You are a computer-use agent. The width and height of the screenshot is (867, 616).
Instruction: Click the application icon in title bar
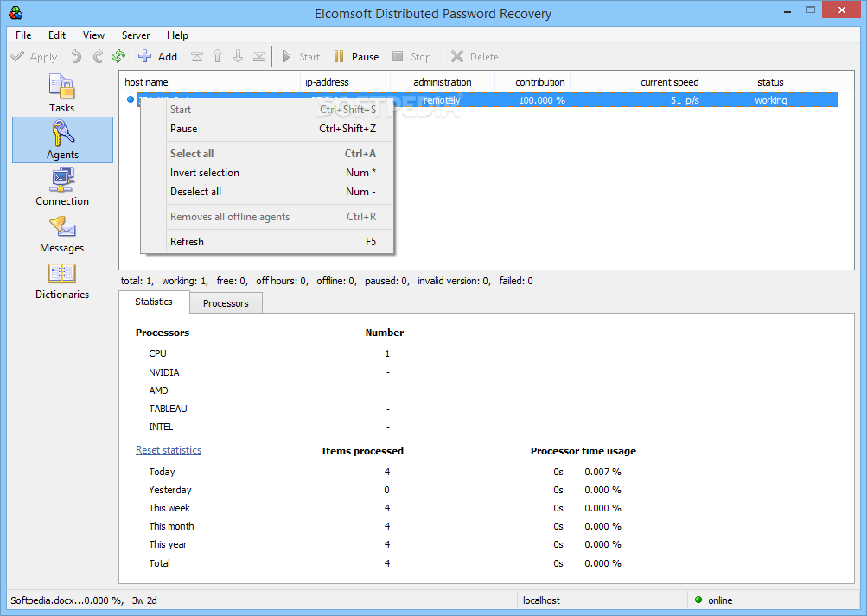(x=16, y=13)
